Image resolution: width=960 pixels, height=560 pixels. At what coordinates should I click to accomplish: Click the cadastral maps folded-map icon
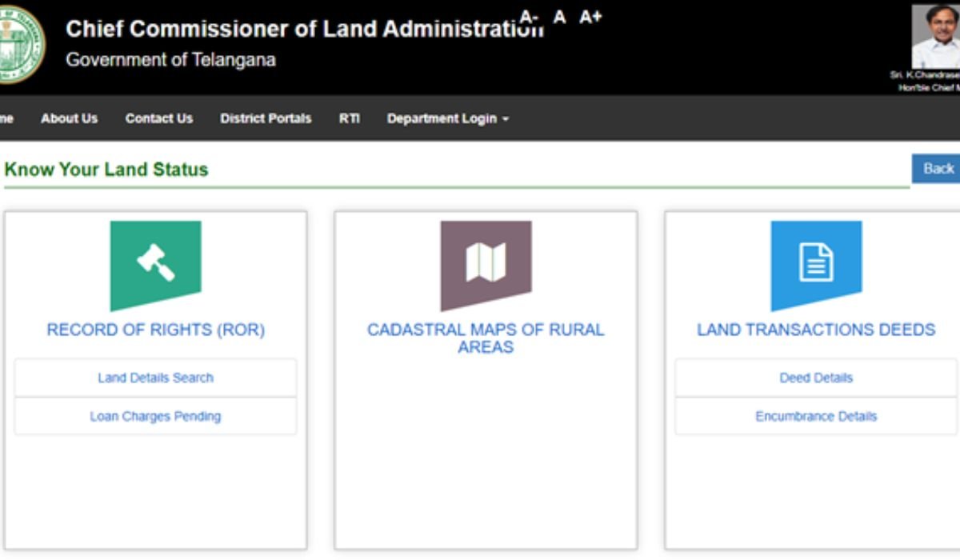pos(486,265)
